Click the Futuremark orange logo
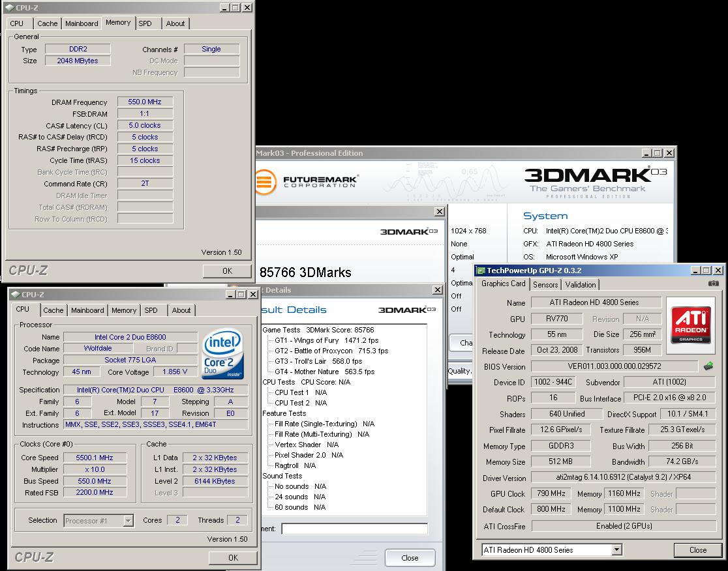The image size is (728, 571). click(265, 181)
